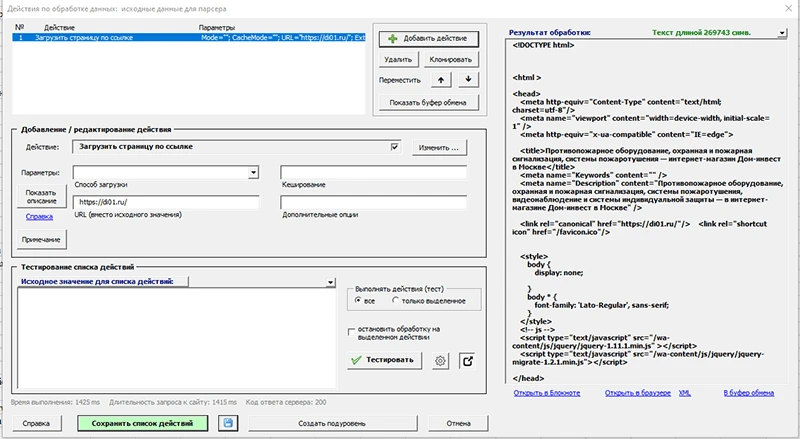800x439 pixels.
Task: Click the source value text area for testing
Action: pos(177,338)
